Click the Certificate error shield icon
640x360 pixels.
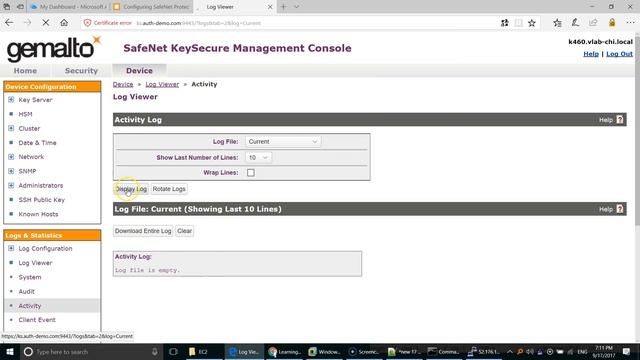[87, 23]
